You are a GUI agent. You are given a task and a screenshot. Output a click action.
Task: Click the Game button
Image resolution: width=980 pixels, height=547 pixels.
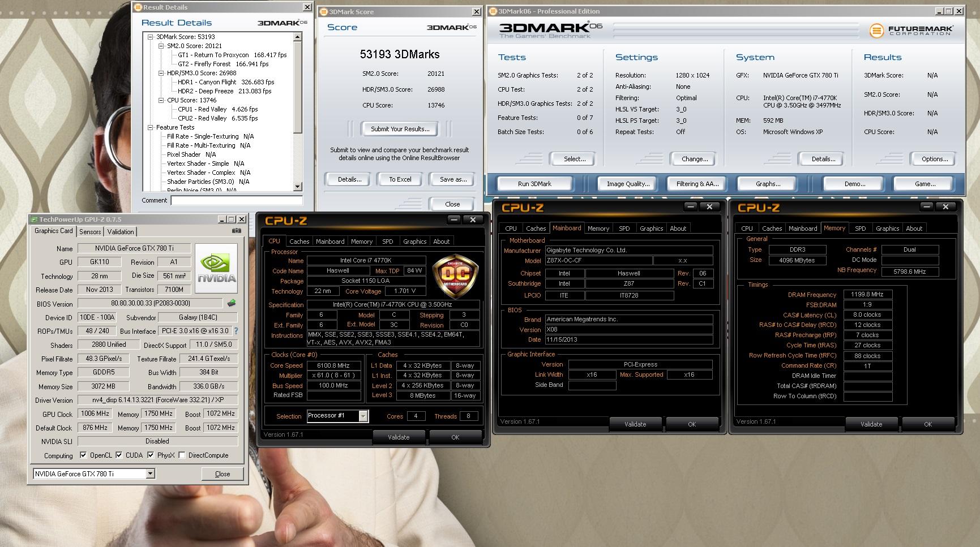[925, 184]
